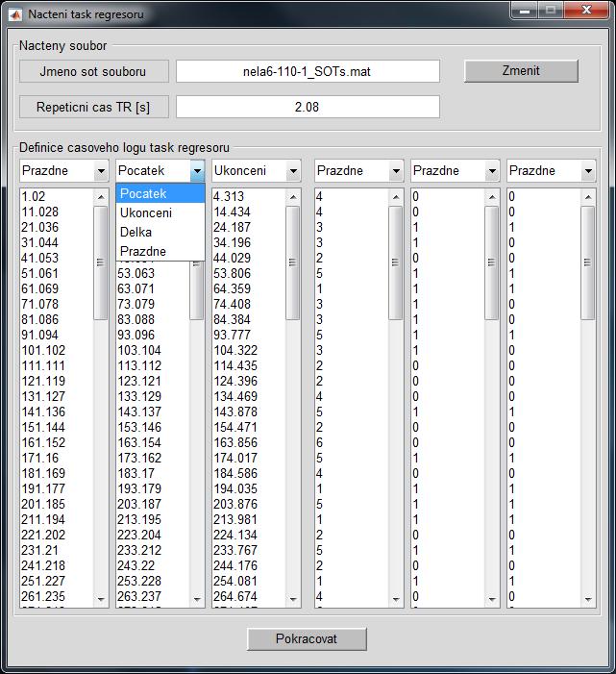Close the Nacteni task regresoru window

tap(586, 11)
